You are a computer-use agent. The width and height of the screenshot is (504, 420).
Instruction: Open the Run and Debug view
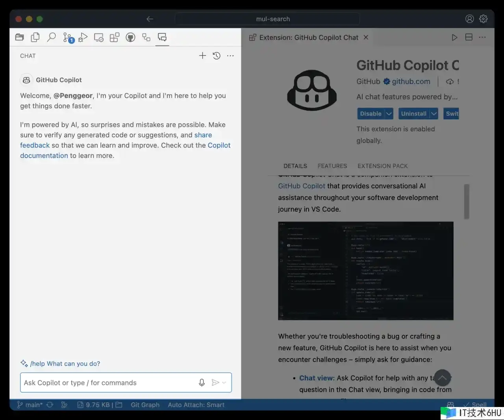pyautogui.click(x=83, y=37)
